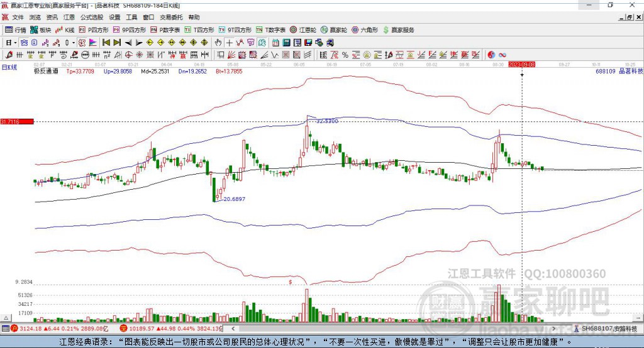
Task: Jump to last bar with skip-to-end arrow
Action: (x=117, y=43)
